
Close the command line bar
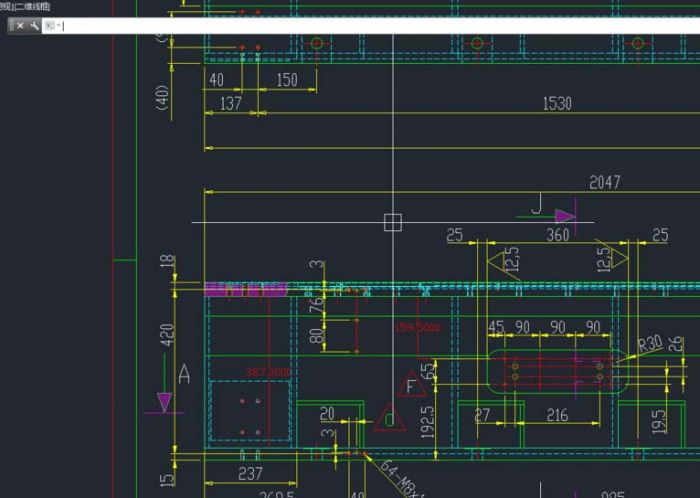click(x=20, y=26)
